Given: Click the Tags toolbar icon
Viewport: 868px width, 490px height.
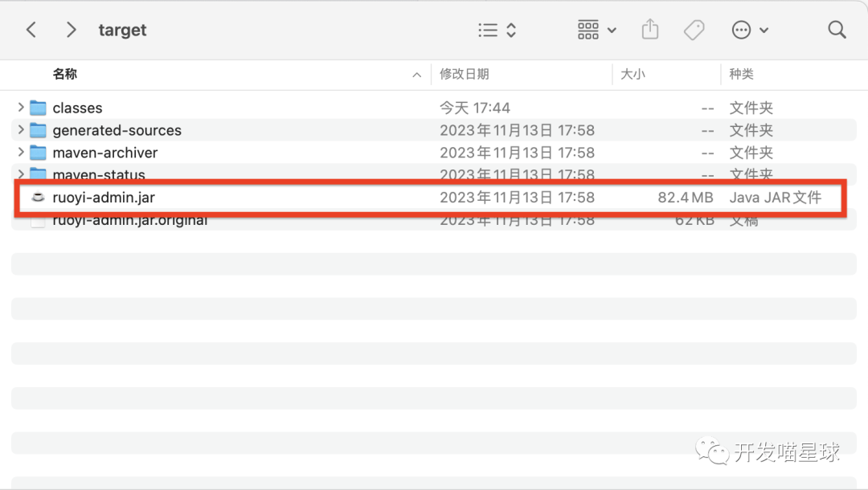Looking at the screenshot, I should [x=694, y=30].
